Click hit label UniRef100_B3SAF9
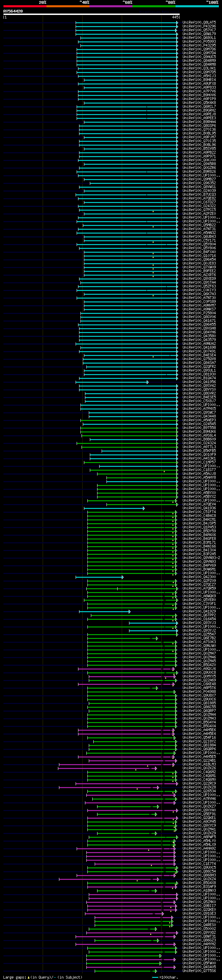This screenshot has height=980, width=222. 199,886
